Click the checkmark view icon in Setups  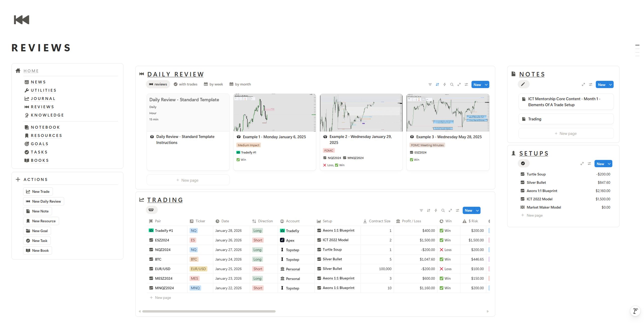coord(523,163)
